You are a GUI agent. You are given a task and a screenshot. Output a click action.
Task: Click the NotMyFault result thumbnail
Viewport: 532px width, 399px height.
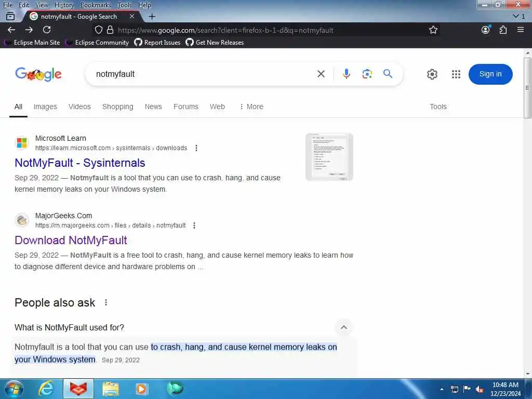(x=329, y=157)
